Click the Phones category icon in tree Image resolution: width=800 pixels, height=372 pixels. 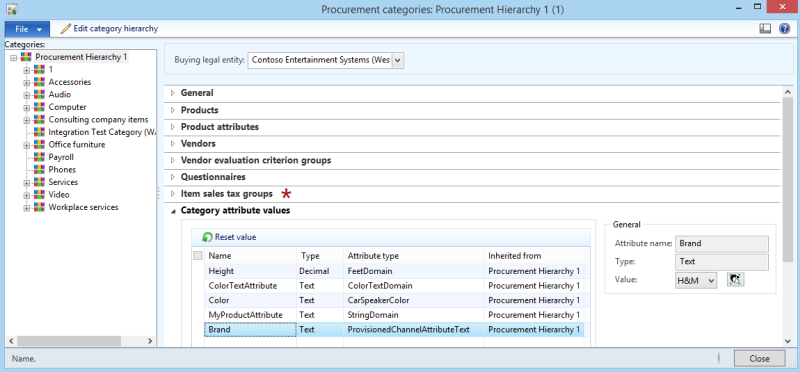tap(39, 169)
